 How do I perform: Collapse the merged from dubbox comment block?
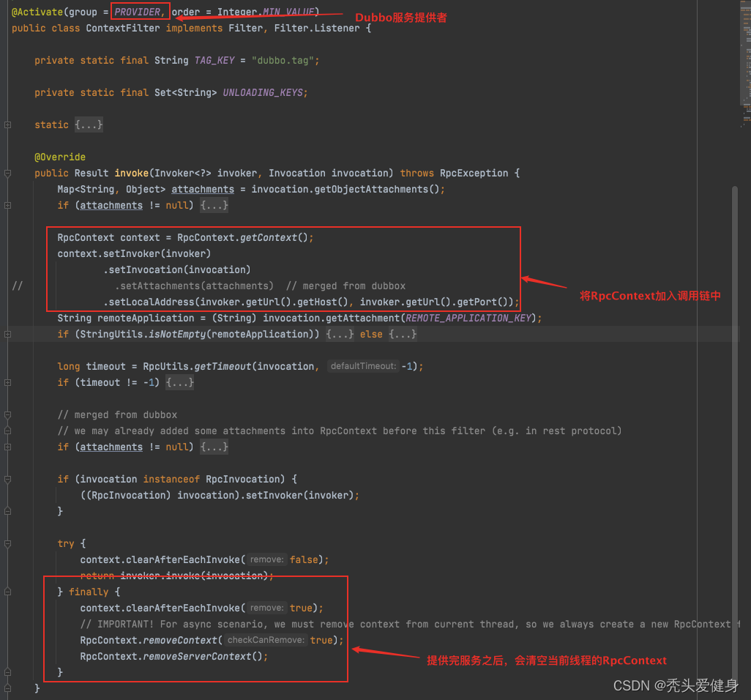click(7, 415)
